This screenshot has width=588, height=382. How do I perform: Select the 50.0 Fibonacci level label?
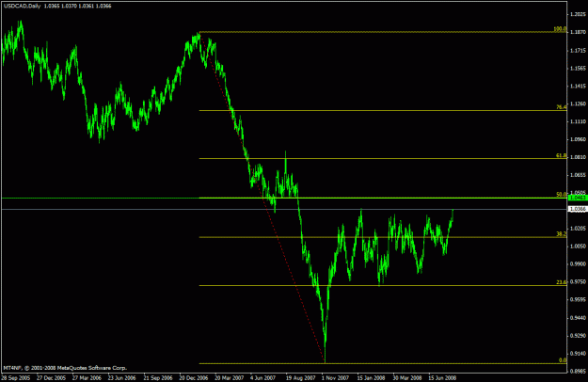tap(562, 195)
